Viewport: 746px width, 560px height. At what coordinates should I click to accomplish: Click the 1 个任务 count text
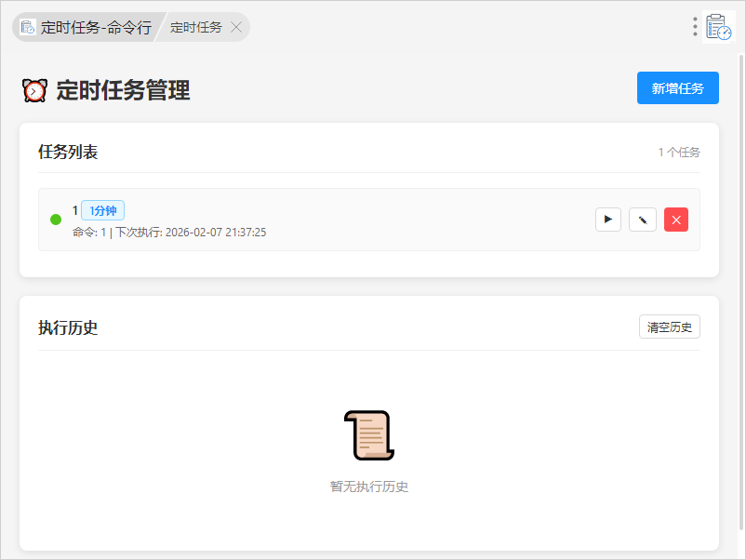pyautogui.click(x=679, y=153)
